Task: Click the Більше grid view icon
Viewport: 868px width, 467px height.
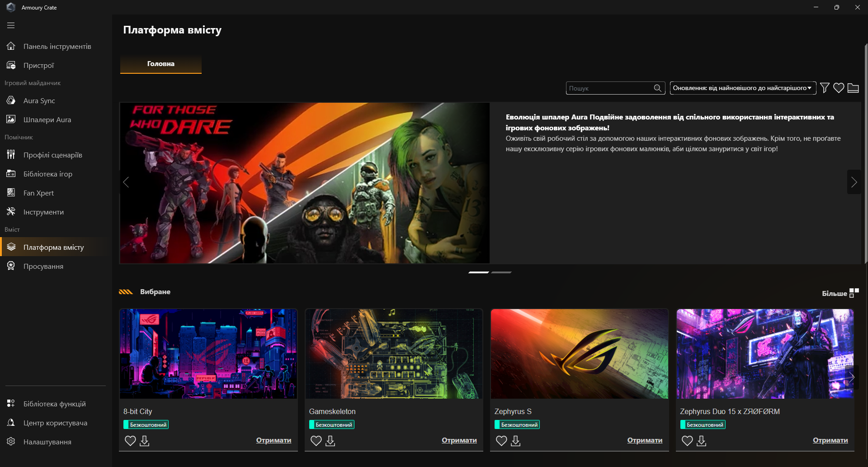Action: (x=854, y=293)
